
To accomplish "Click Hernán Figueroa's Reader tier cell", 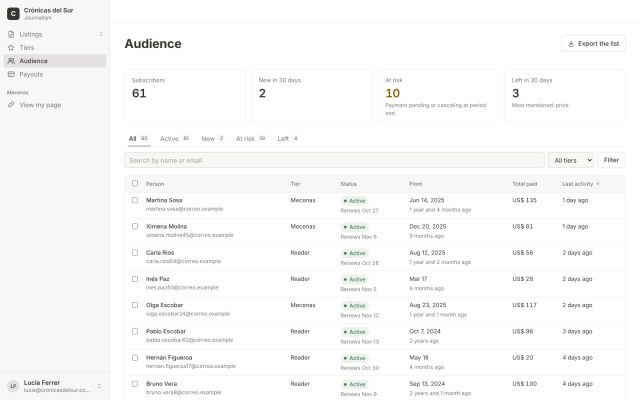I will tap(300, 358).
